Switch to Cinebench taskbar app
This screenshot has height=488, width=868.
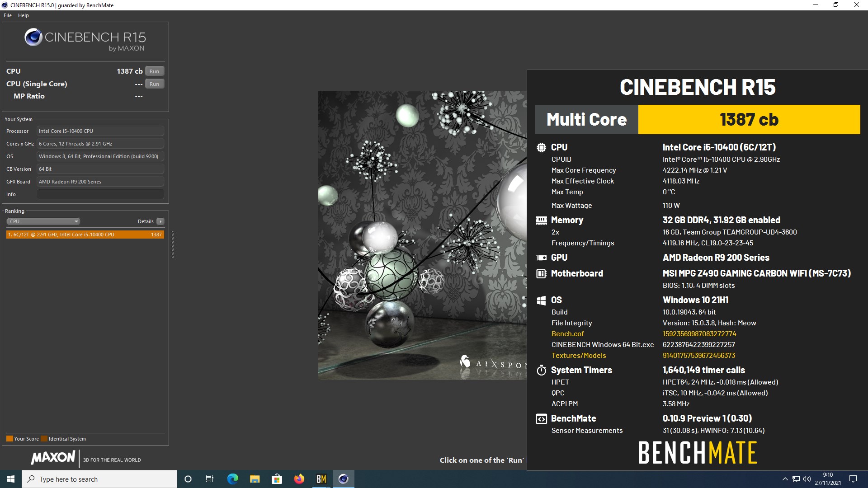point(343,479)
